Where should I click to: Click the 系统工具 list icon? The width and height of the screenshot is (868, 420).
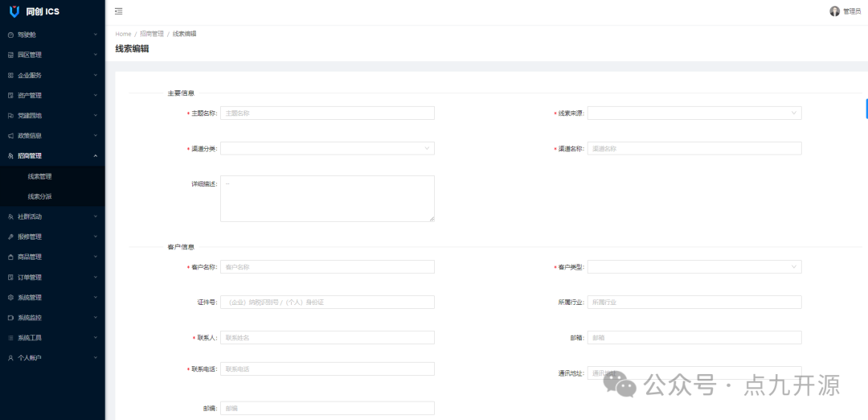tap(10, 338)
